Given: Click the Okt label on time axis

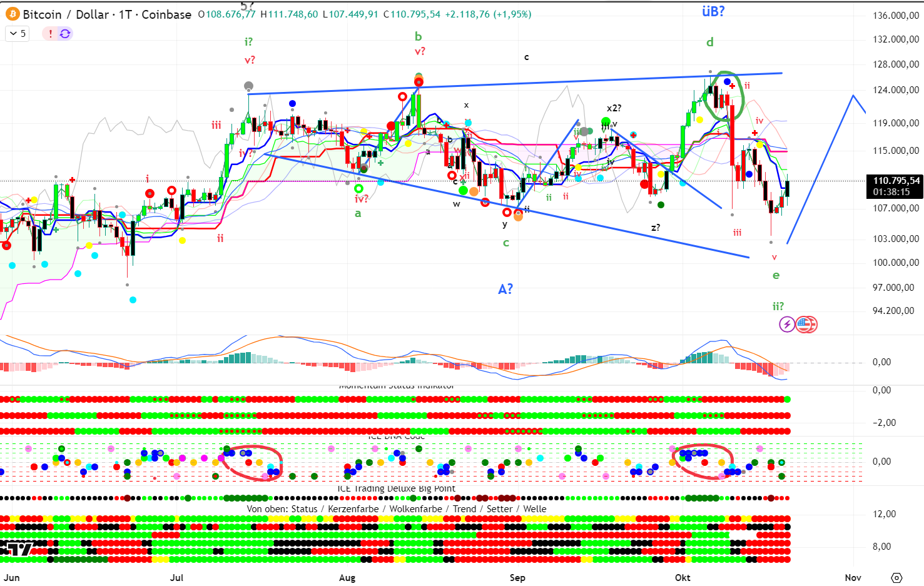Looking at the screenshot, I should 683,577.
